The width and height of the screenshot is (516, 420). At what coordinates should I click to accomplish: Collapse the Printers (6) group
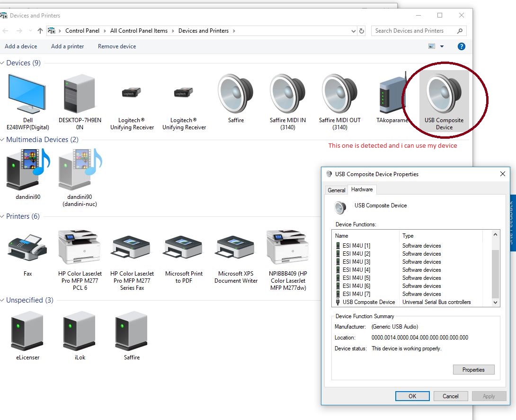(x=2, y=216)
